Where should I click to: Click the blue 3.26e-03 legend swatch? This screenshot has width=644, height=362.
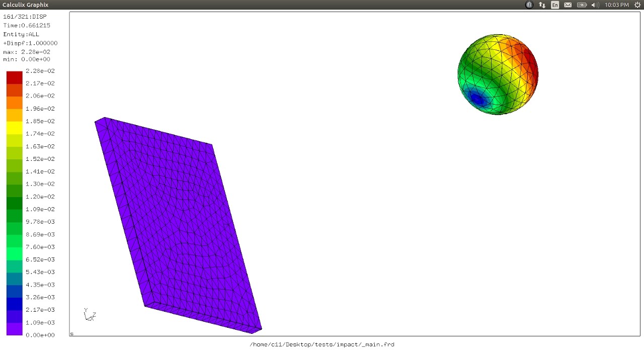(x=14, y=291)
